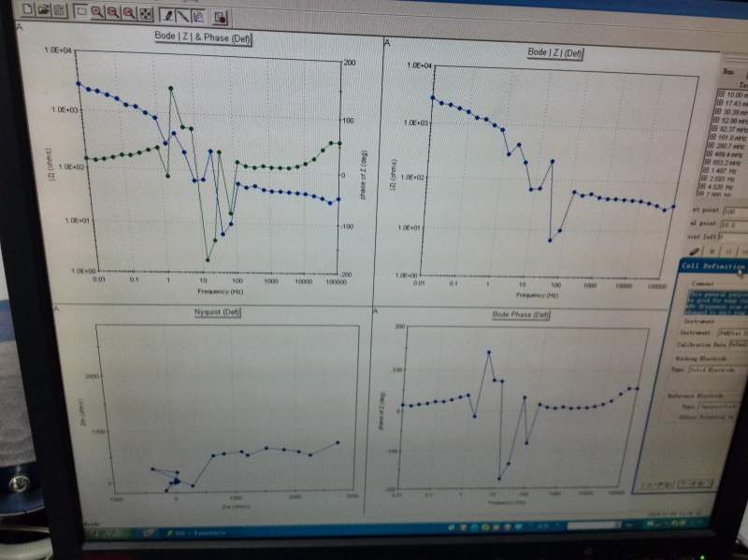Screen dimensions: 748x560
Task: Click the left button at dialog bottom
Action: coord(657,484)
